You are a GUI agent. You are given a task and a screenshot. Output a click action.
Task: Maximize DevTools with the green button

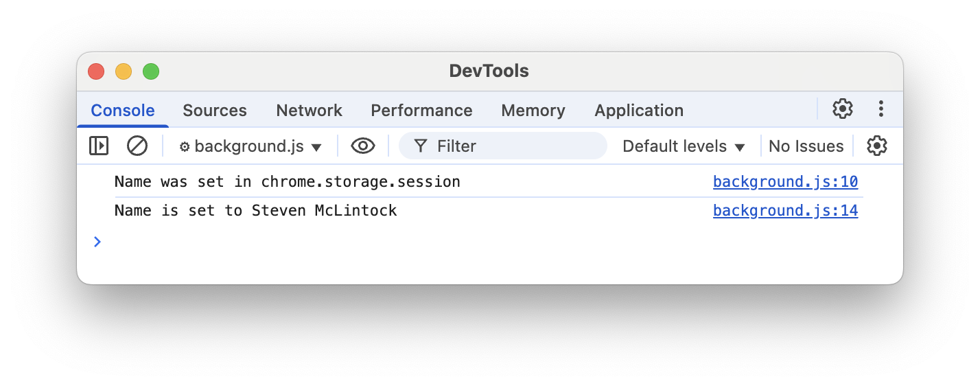click(x=151, y=71)
